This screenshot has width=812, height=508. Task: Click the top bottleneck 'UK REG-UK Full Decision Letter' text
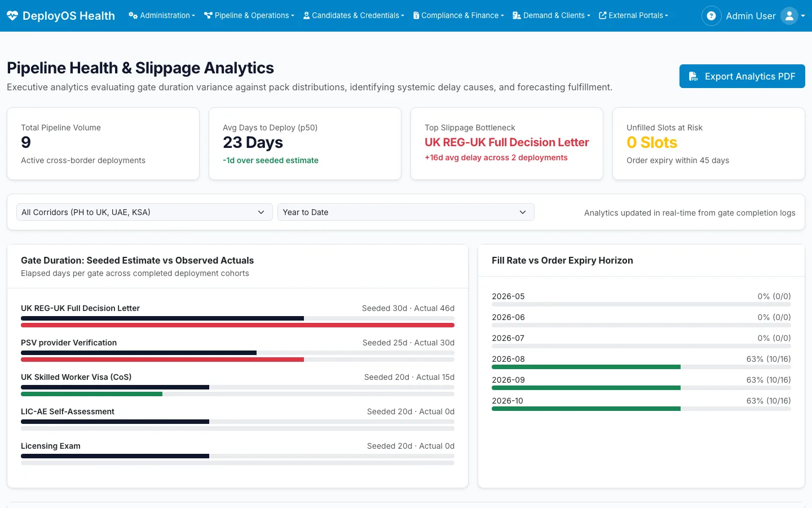[507, 142]
